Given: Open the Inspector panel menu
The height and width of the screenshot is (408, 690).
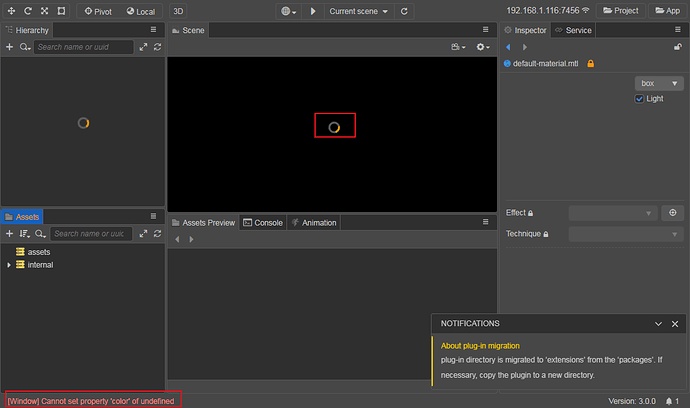Looking at the screenshot, I should [x=678, y=29].
